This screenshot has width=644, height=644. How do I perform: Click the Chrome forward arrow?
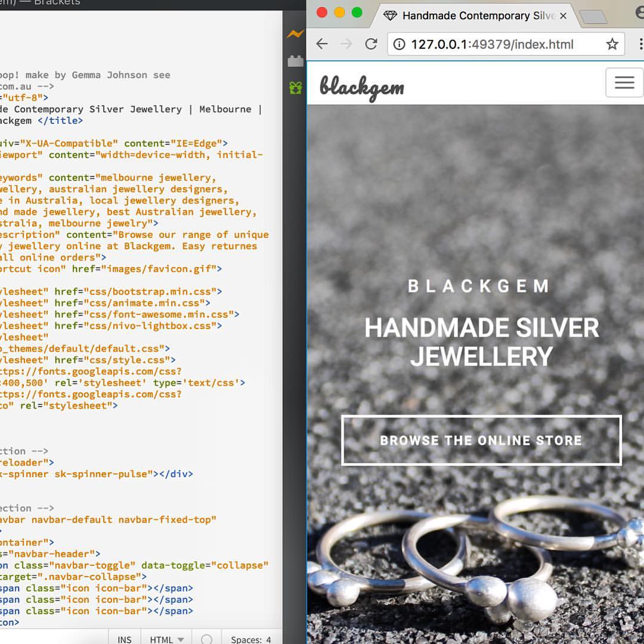pos(346,44)
